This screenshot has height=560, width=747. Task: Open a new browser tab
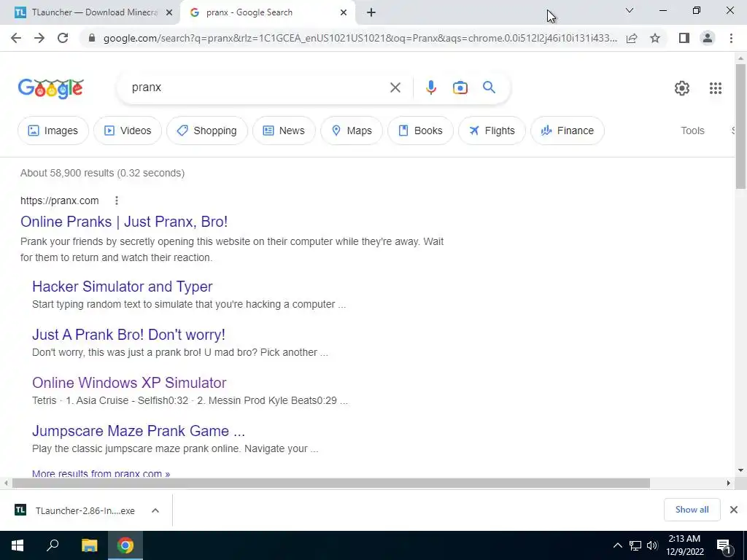(371, 13)
